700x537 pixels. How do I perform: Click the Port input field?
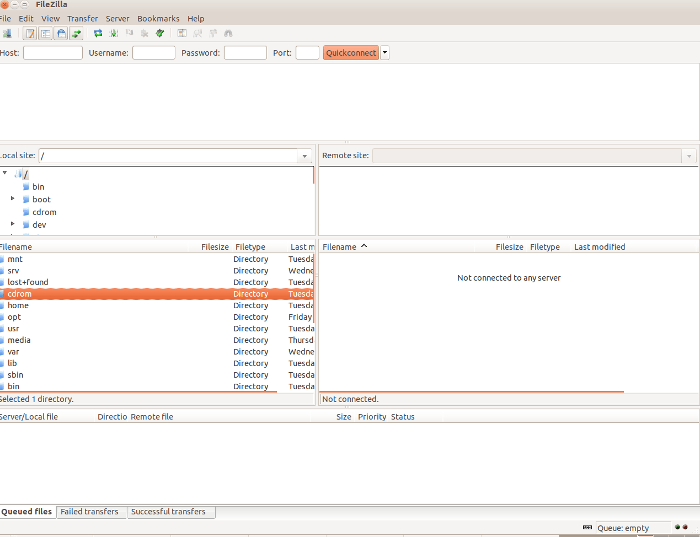click(x=308, y=53)
